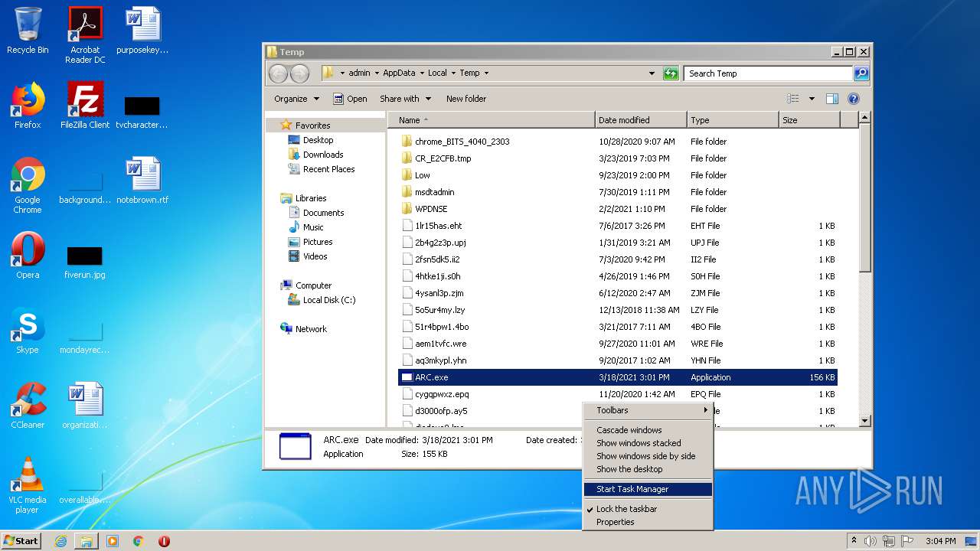
Task: Launch Firefox from the desktop
Action: tap(28, 106)
